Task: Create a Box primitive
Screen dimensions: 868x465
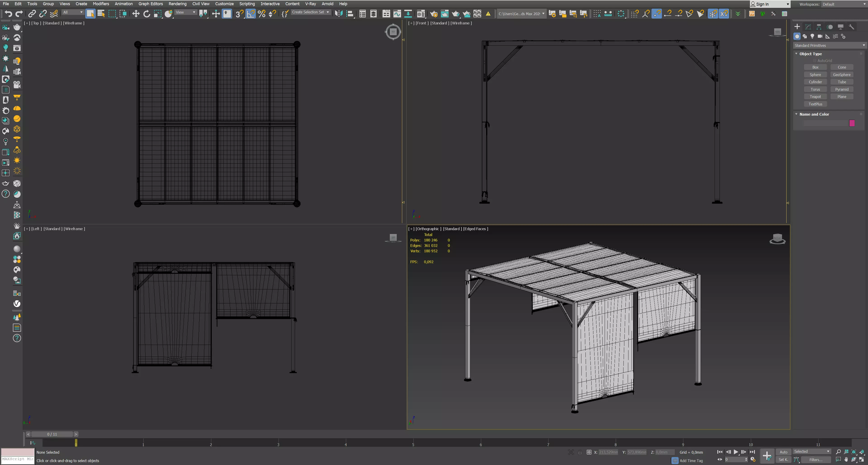Action: pos(815,67)
